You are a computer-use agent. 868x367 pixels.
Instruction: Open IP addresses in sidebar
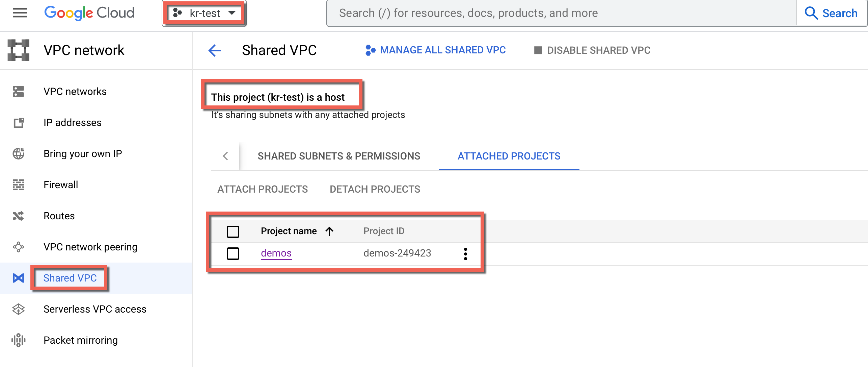[73, 123]
